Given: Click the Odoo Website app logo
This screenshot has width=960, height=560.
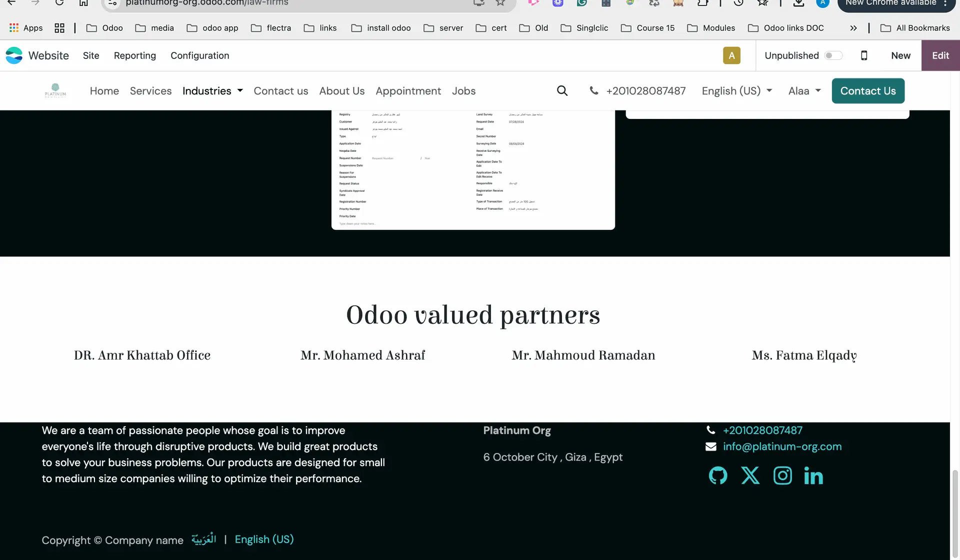Looking at the screenshot, I should [x=14, y=55].
